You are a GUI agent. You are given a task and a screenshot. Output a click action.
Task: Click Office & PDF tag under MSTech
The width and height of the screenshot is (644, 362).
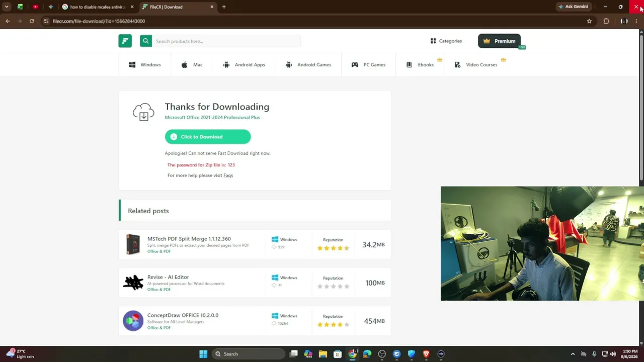[159, 251]
